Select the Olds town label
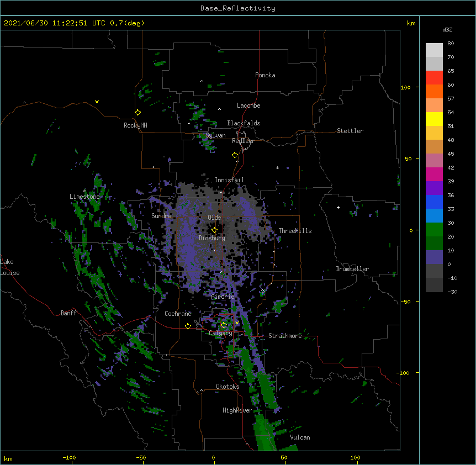Image resolution: width=476 pixels, height=465 pixels. point(214,218)
